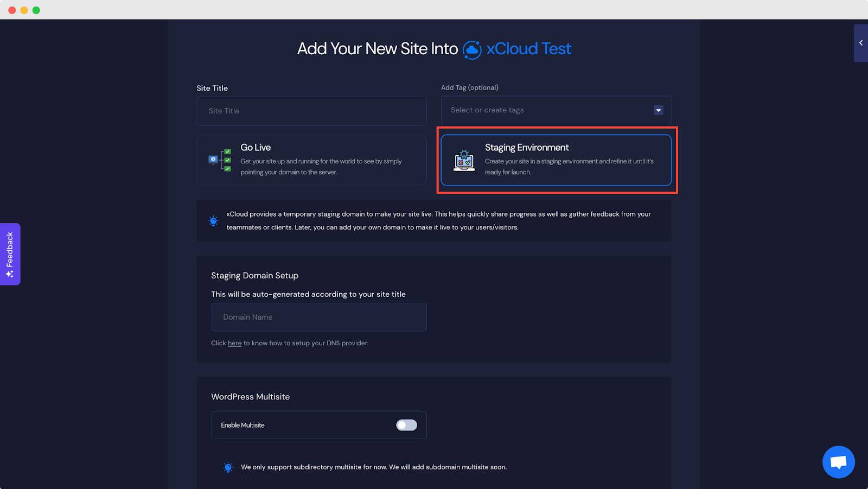This screenshot has height=489, width=868.
Task: Click the green macOS maximize button
Action: (36, 10)
